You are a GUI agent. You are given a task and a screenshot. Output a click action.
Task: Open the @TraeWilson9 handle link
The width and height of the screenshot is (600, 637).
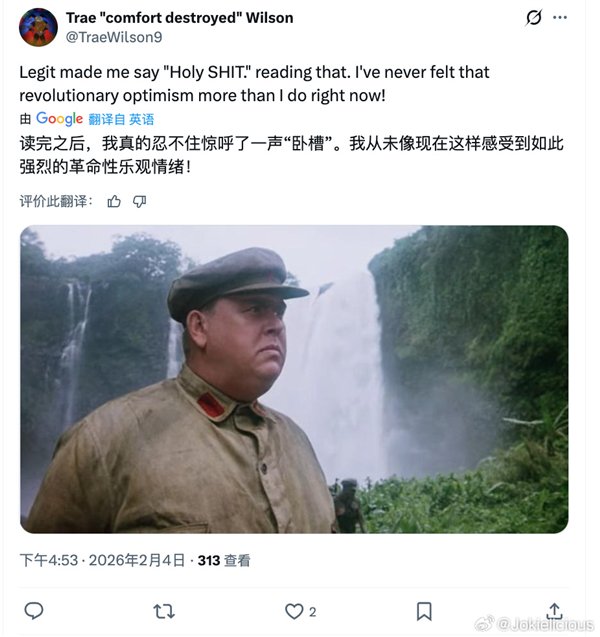pyautogui.click(x=114, y=37)
